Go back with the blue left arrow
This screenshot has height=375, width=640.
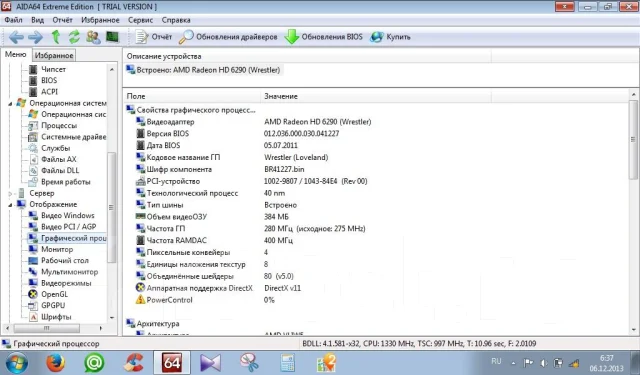coord(16,37)
